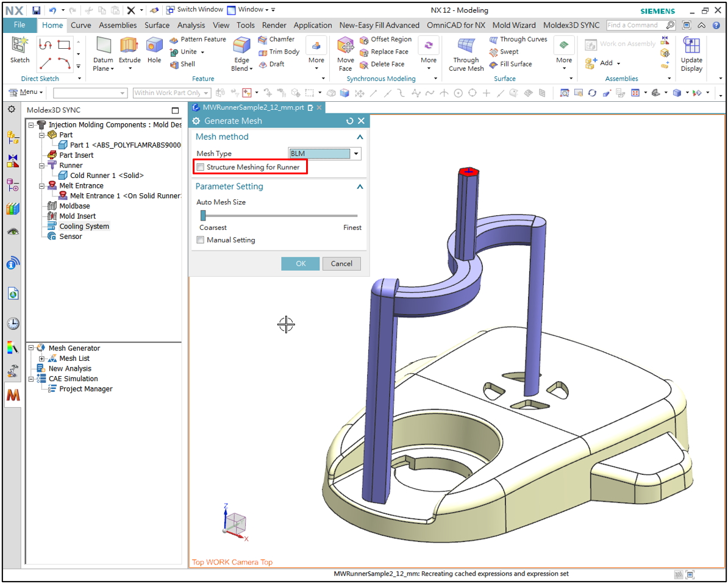The width and height of the screenshot is (728, 584).
Task: Select the Draft tool
Action: [x=271, y=65]
